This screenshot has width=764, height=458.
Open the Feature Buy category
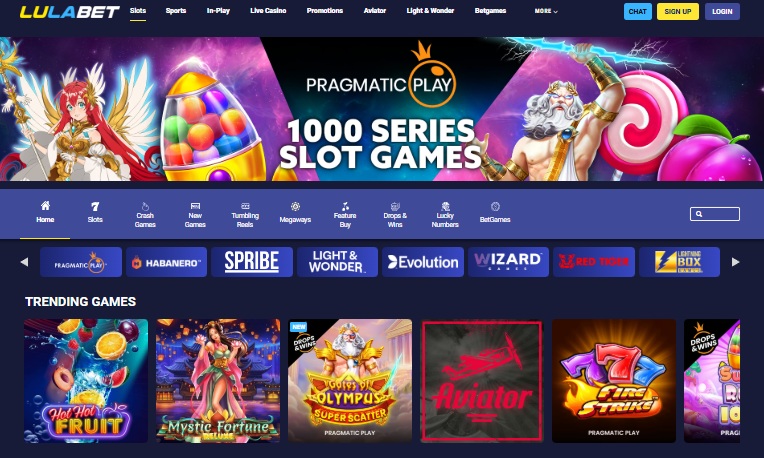point(345,214)
